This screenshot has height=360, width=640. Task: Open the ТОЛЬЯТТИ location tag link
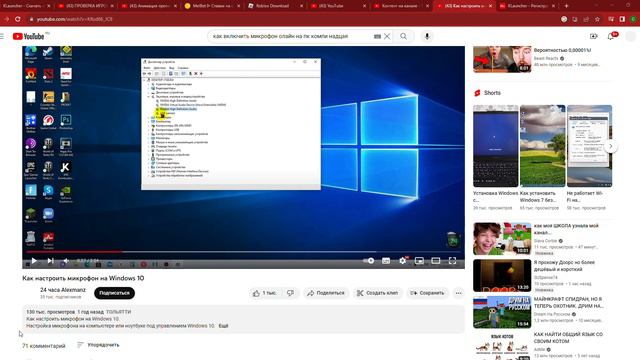coord(118,312)
